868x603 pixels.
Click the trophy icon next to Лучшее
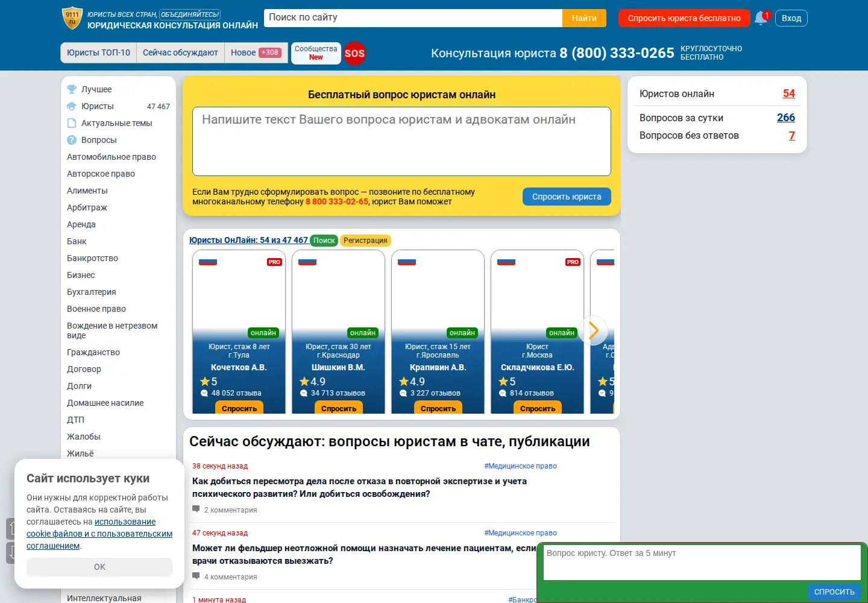[x=72, y=89]
